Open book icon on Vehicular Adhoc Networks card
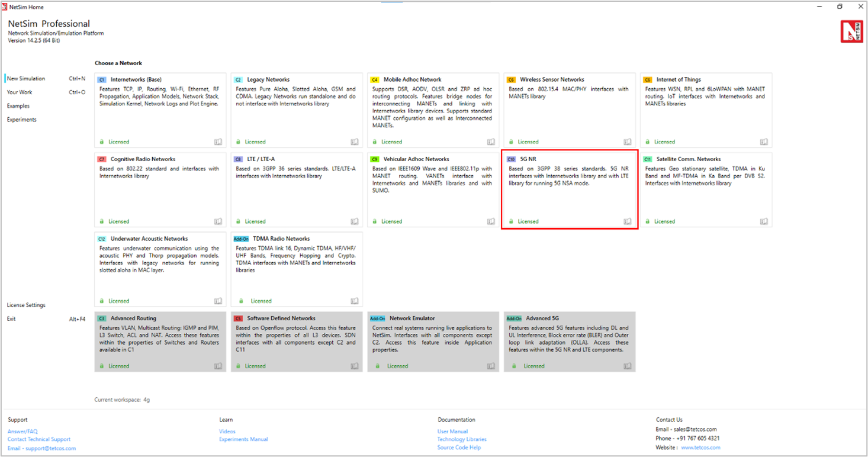The width and height of the screenshot is (868, 457). click(x=491, y=221)
